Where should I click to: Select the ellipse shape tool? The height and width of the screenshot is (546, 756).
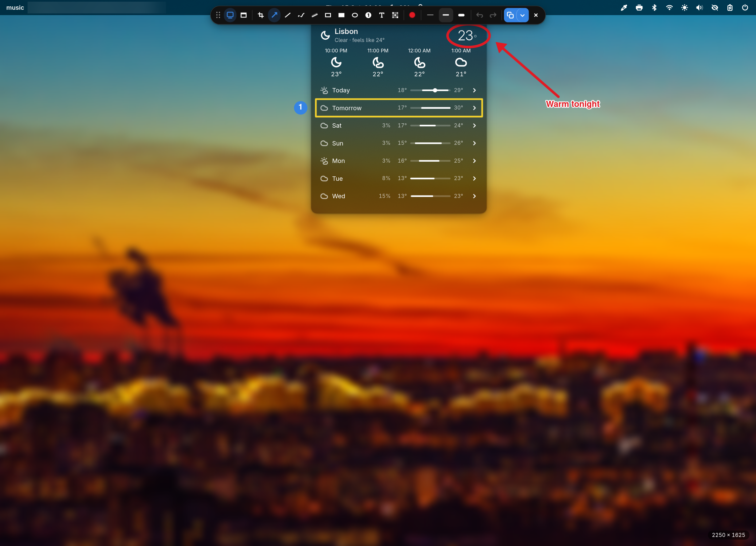coord(355,15)
